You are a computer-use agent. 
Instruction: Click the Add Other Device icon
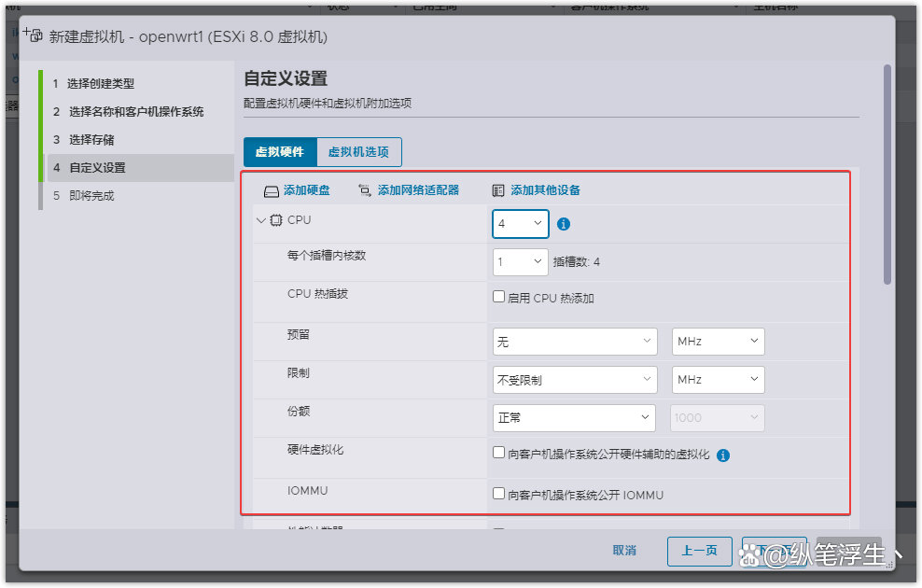click(x=499, y=189)
